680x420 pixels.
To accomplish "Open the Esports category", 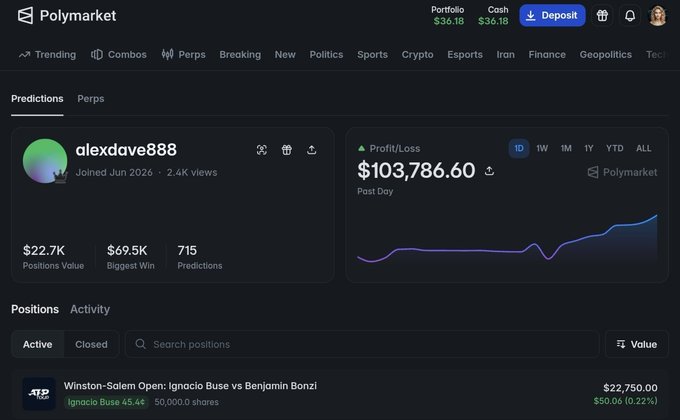I will (465, 55).
